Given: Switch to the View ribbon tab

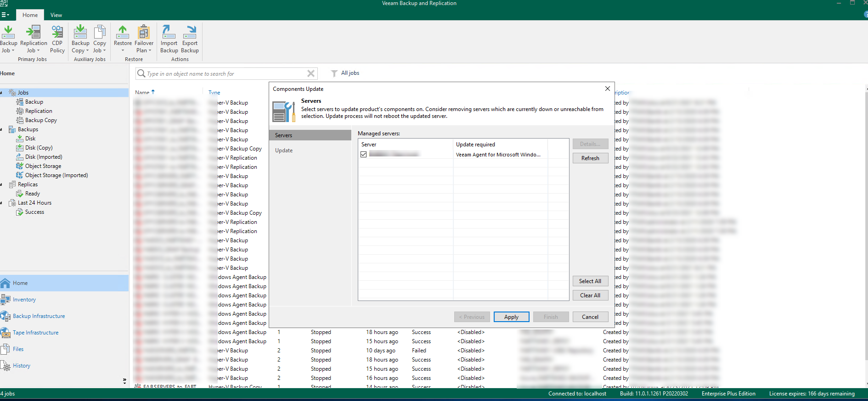Looking at the screenshot, I should click(56, 15).
